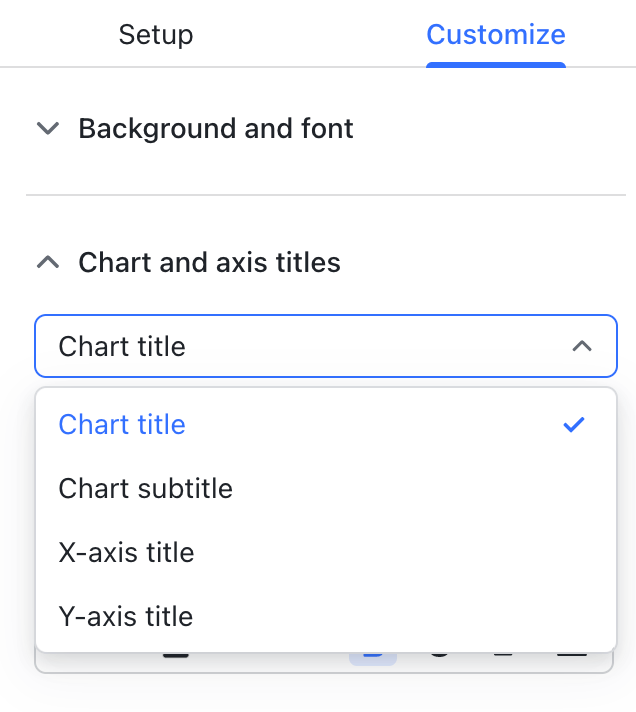Image resolution: width=636 pixels, height=712 pixels.
Task: Select the Customize tab
Action: tap(496, 35)
